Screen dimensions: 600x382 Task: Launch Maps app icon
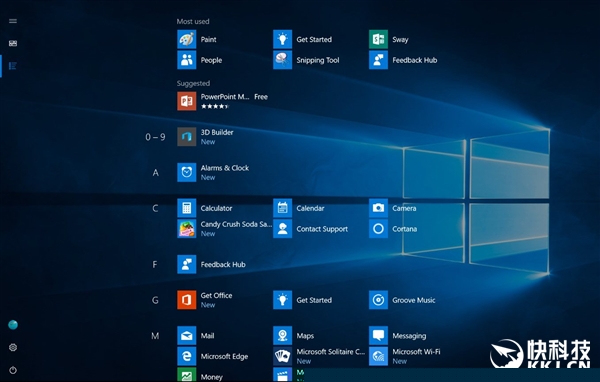pyautogui.click(x=282, y=336)
